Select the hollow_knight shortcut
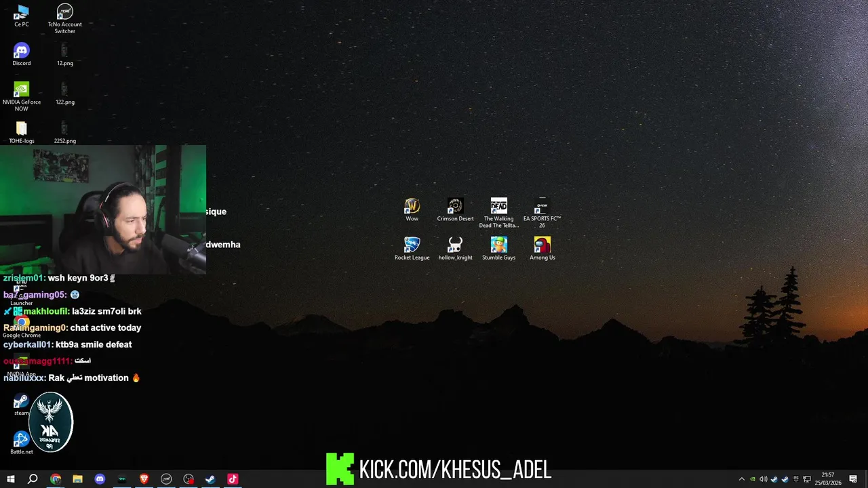Viewport: 868px width, 488px height. (455, 249)
